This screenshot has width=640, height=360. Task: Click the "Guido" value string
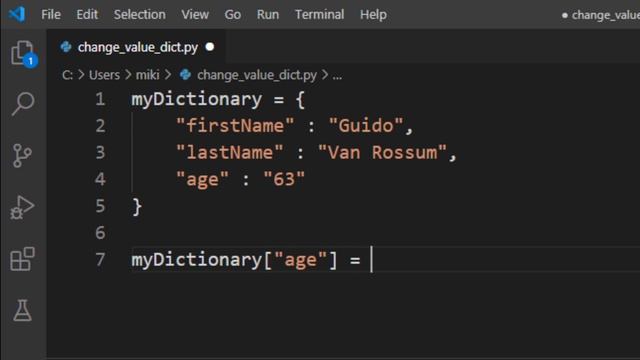366,125
